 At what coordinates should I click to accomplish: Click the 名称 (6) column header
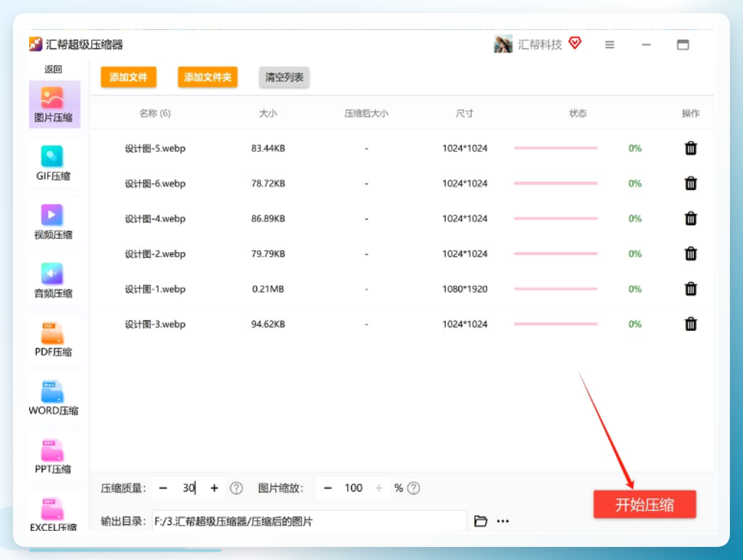(155, 113)
